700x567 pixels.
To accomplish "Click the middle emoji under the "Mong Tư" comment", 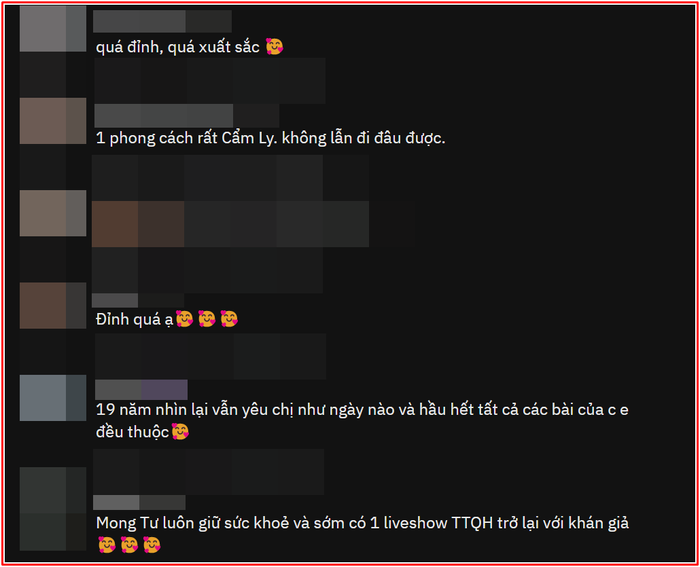I will pos(129,545).
